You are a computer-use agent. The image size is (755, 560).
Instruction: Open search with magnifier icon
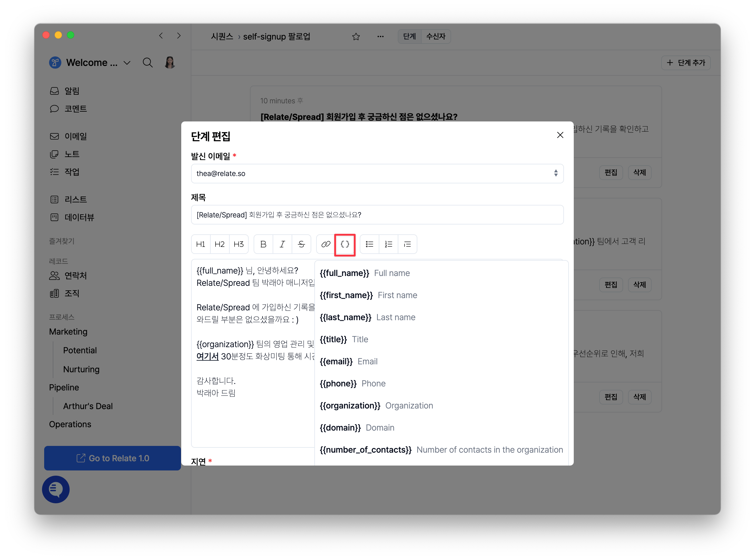[x=148, y=63]
